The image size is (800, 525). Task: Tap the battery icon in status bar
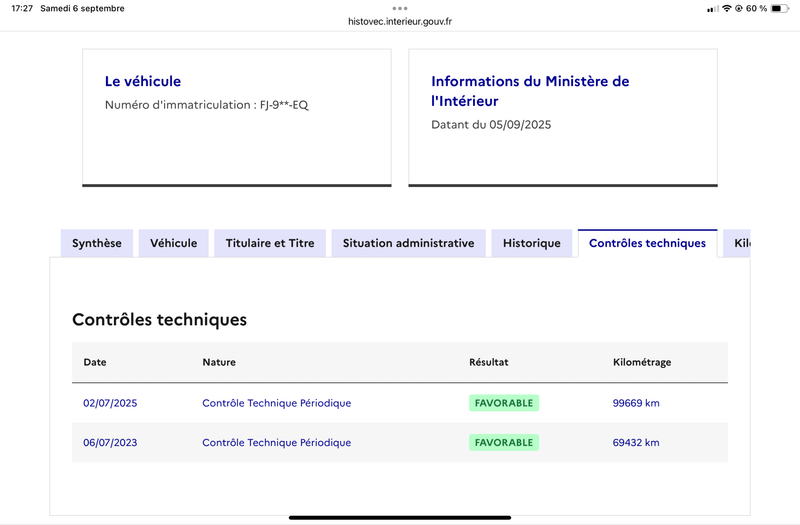(780, 9)
